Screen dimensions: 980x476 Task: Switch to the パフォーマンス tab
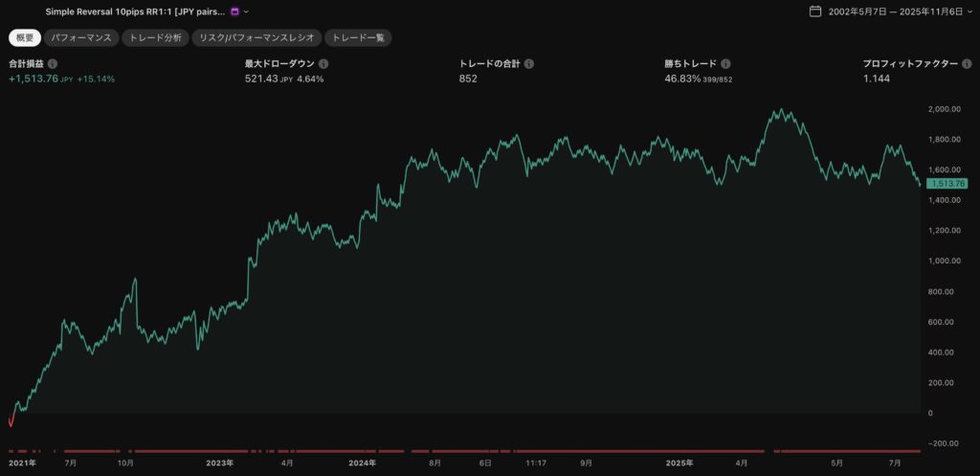coord(81,38)
